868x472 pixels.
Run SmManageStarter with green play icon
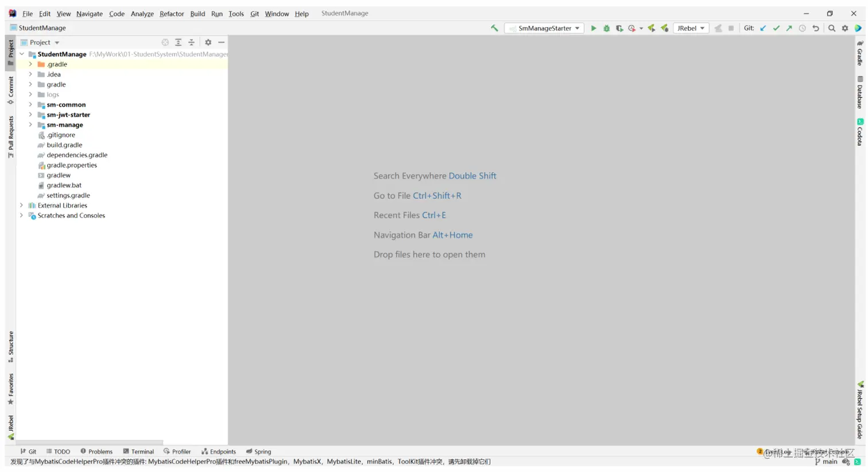click(594, 28)
